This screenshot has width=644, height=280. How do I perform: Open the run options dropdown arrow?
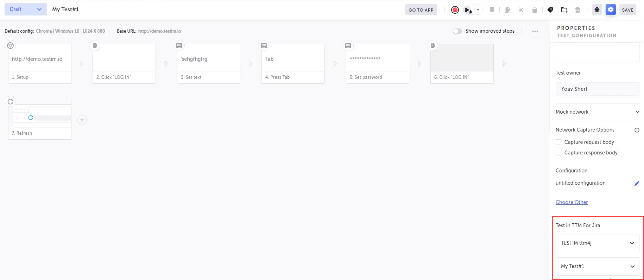(x=478, y=10)
